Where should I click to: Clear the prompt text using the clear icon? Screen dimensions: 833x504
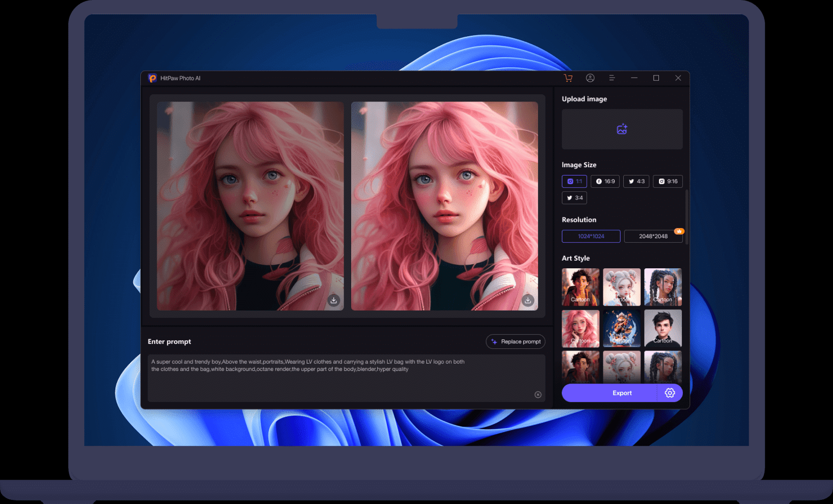pos(537,394)
